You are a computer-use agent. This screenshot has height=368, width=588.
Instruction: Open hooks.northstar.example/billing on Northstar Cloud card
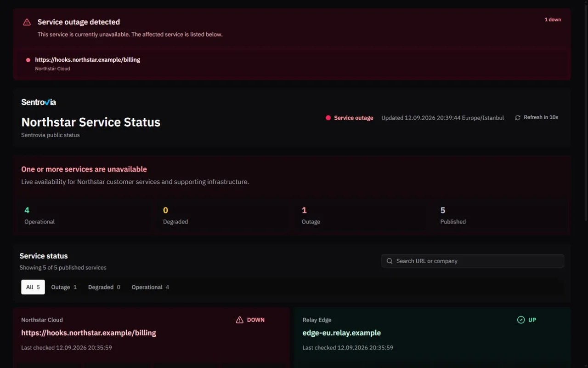pyautogui.click(x=89, y=333)
